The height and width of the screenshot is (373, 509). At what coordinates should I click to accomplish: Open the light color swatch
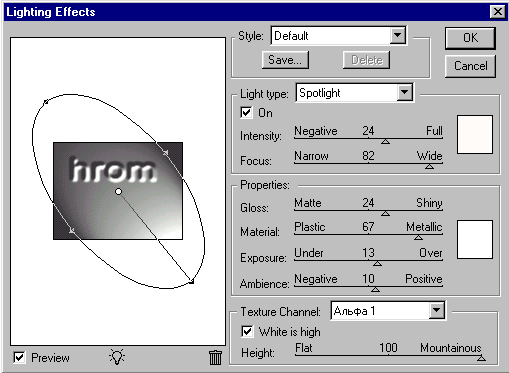475,135
